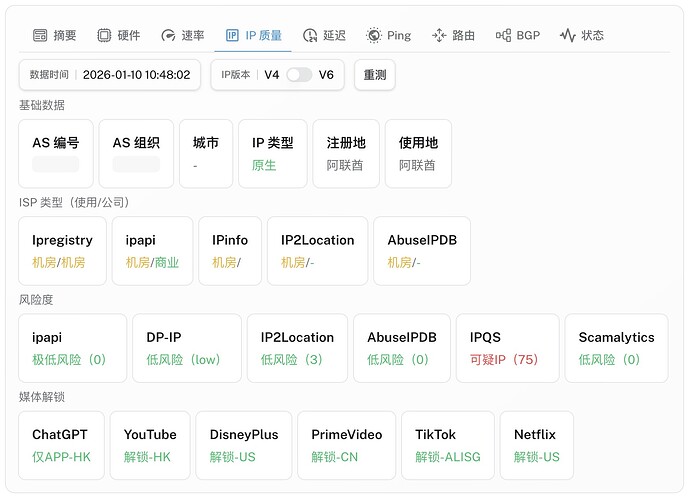This screenshot has width=689, height=499.
Task: Toggle the IP version V4/V6 switch
Action: click(x=299, y=75)
